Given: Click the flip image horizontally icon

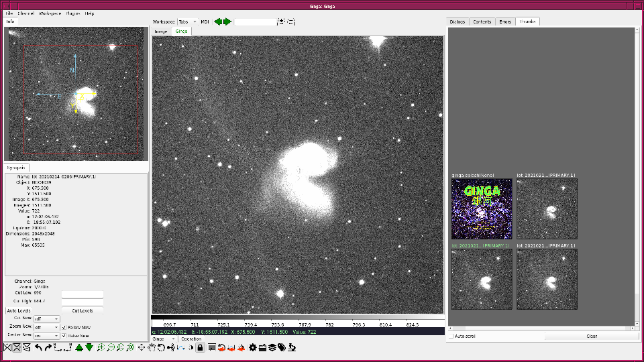Looking at the screenshot, I should point(7,347).
